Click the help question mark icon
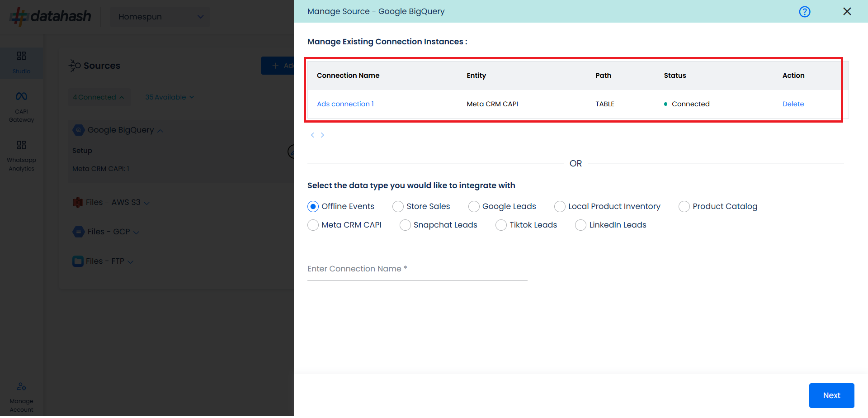Screen dimensions: 868x418 tap(804, 12)
